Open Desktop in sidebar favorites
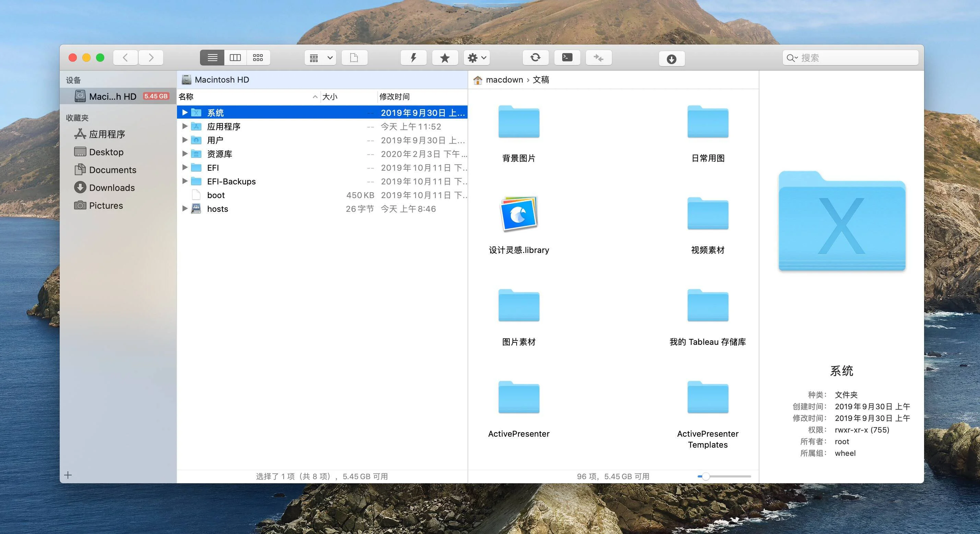Screen dimensions: 980x534 99,151
